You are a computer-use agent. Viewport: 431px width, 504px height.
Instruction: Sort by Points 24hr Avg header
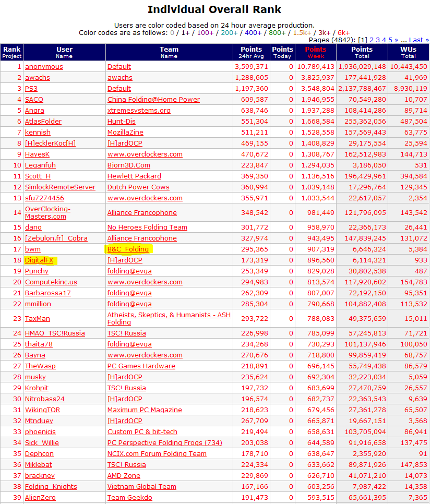252,52
